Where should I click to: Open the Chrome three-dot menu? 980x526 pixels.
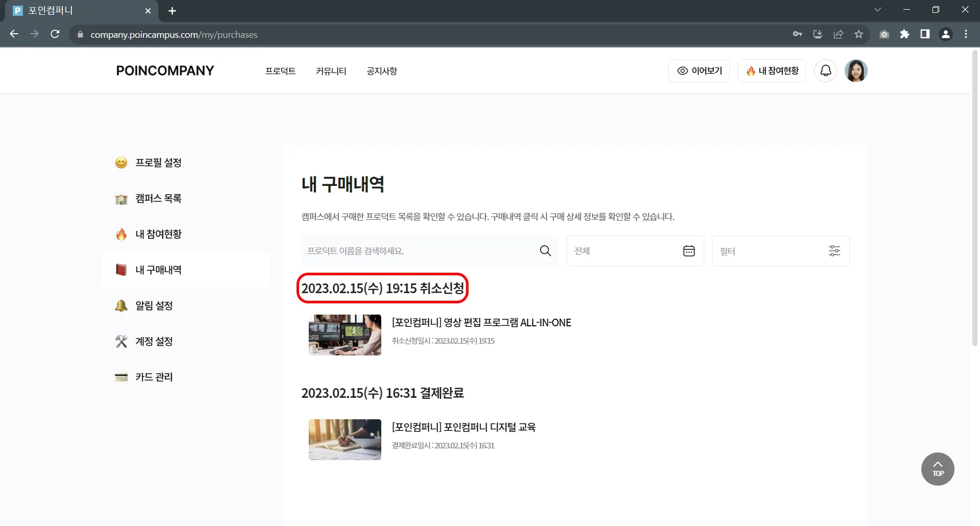click(x=966, y=34)
